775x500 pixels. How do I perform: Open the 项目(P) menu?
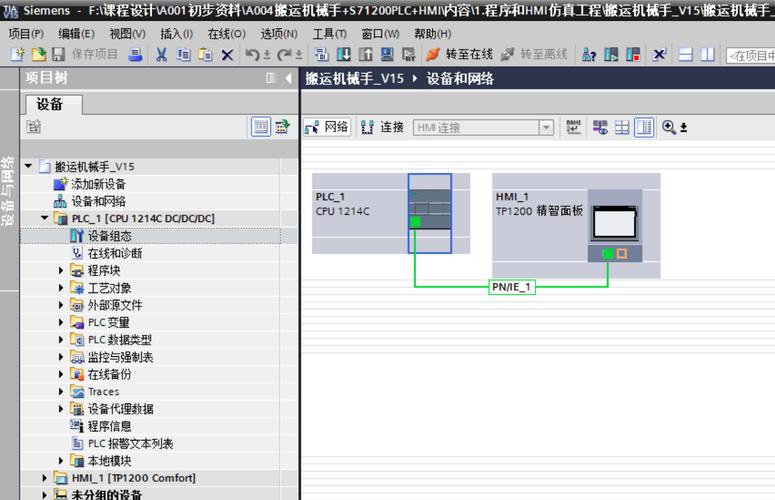(26, 34)
